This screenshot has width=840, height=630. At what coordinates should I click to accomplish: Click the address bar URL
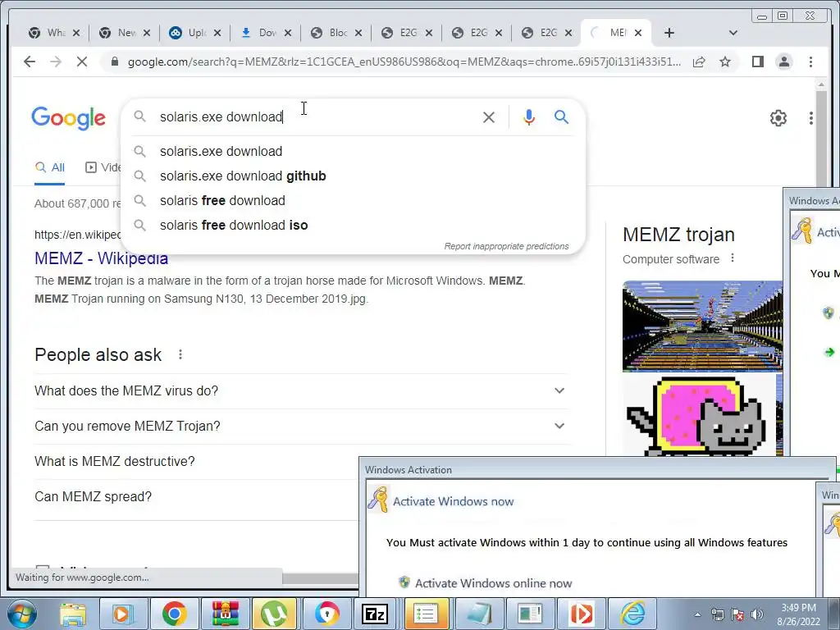click(404, 62)
